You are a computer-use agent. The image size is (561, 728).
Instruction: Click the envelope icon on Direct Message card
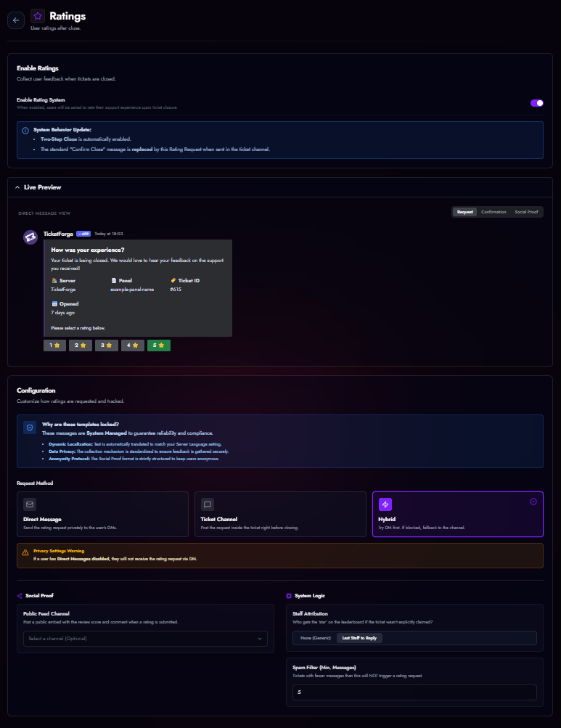(30, 504)
